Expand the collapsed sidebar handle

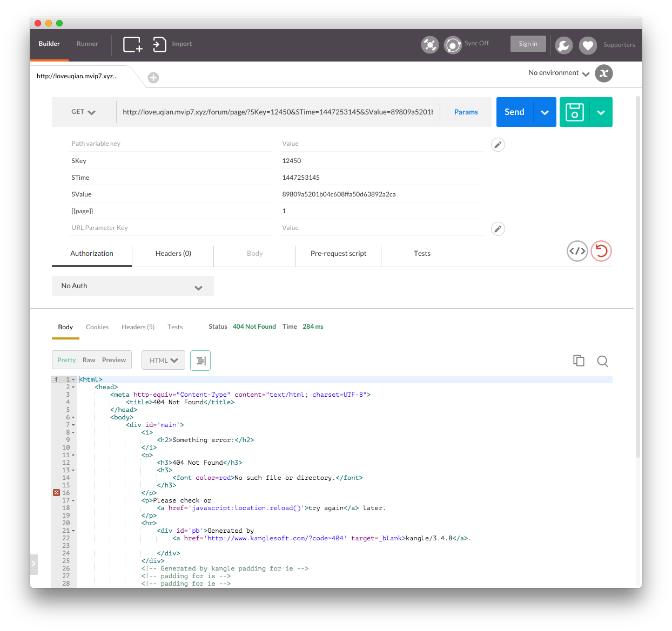point(33,564)
